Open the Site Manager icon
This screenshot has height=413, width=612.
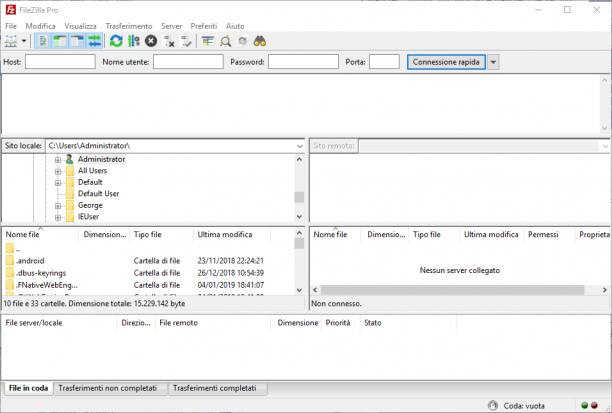(11, 41)
